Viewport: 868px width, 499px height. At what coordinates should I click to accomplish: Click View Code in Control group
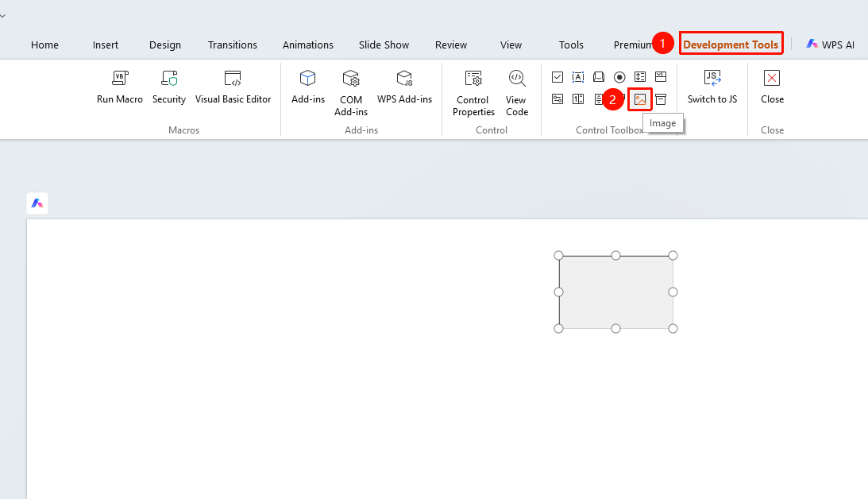[x=516, y=93]
